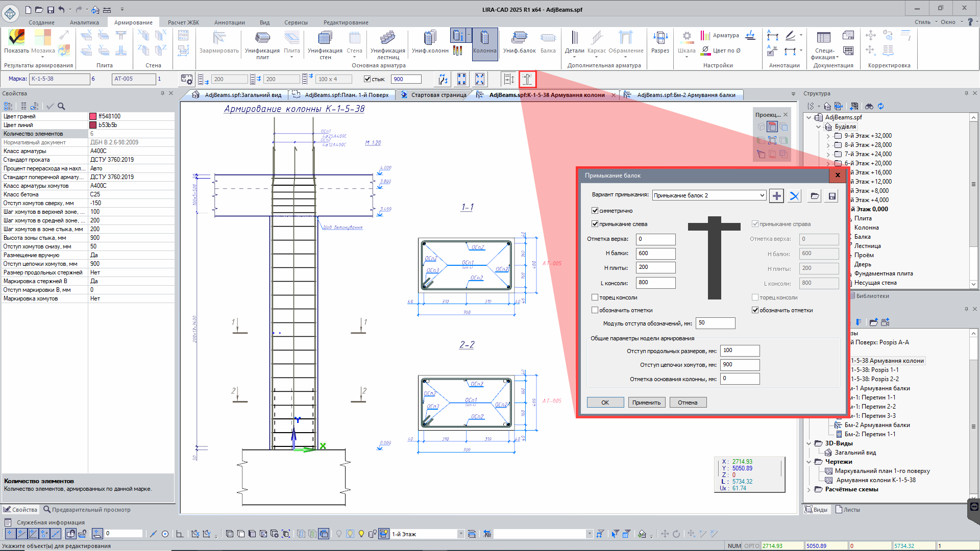Enable торец консоли checkbox on left side
Viewport: 980px width, 551px height.
[595, 297]
